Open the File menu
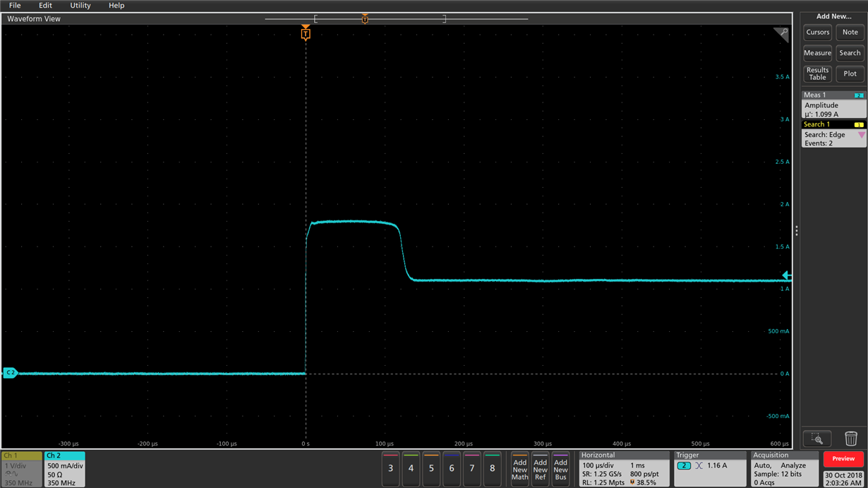This screenshot has width=868, height=488. (x=15, y=5)
